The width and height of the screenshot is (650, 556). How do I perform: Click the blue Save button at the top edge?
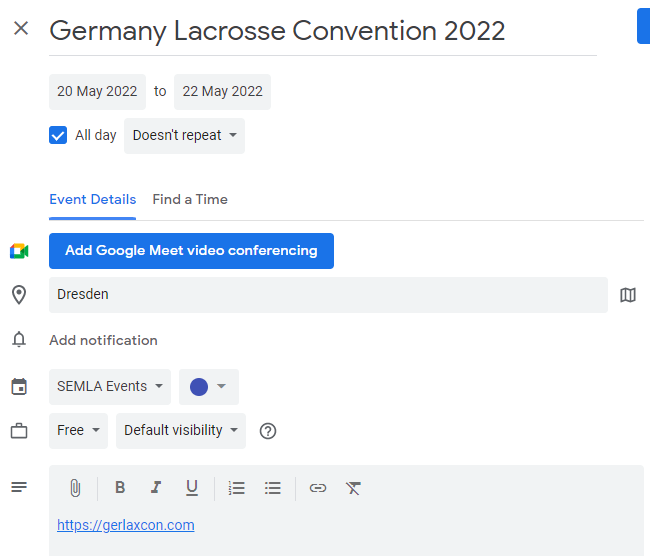[x=643, y=26]
